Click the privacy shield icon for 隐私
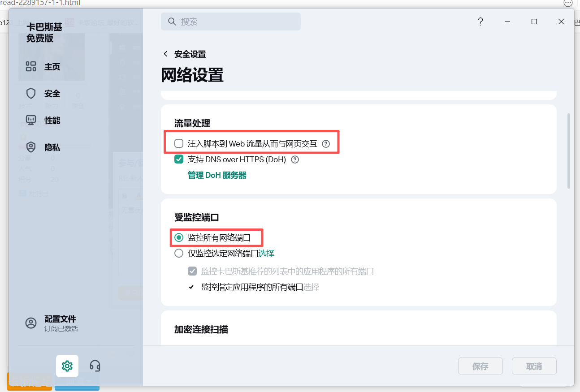Screen dimensions: 580x392 point(31,147)
